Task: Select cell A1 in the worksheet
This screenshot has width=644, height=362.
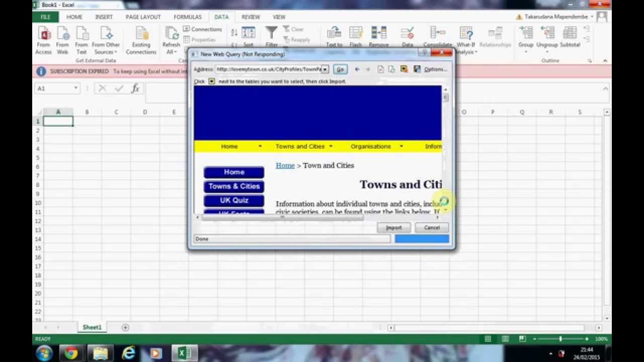Action: pos(58,121)
